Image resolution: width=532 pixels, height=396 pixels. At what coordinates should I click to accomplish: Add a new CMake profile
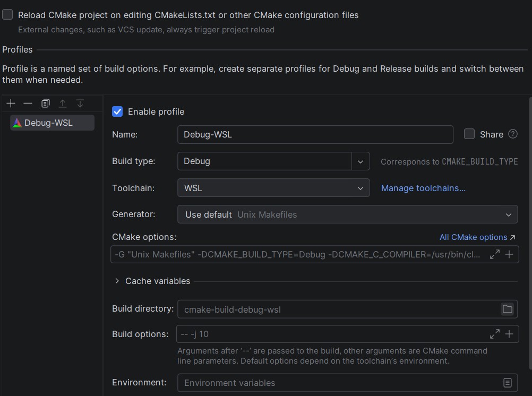pos(11,103)
